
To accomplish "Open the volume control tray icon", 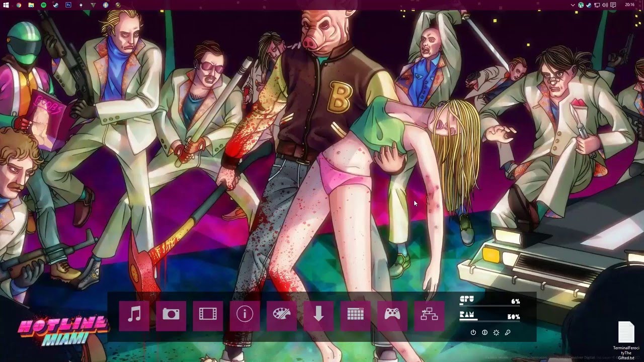I will click(x=605, y=5).
